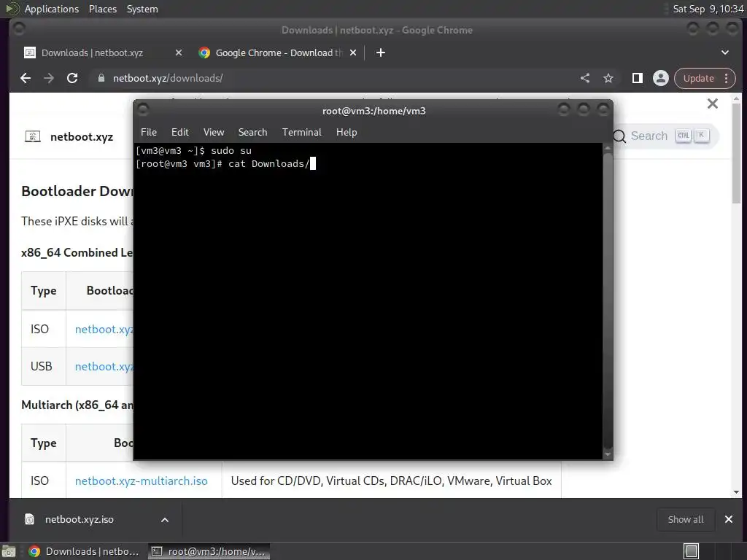Click the netboot.xyz/downloads/ address bar
The width and height of the screenshot is (747, 560).
333,78
